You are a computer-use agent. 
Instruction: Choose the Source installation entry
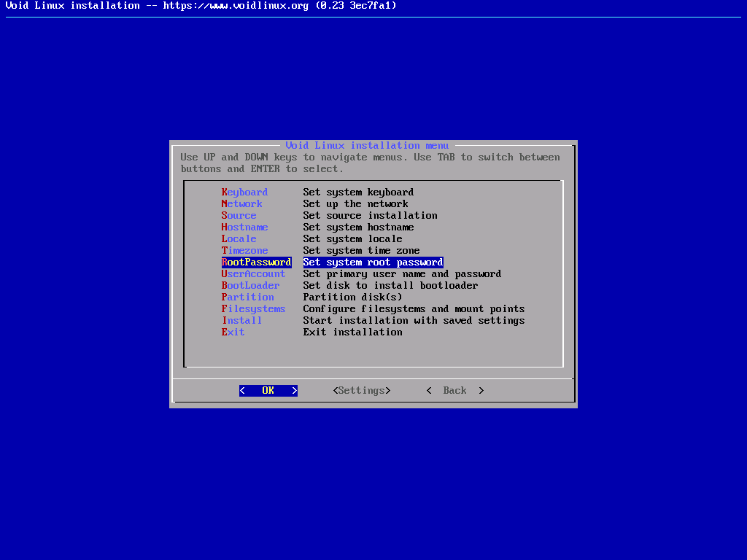[239, 216]
